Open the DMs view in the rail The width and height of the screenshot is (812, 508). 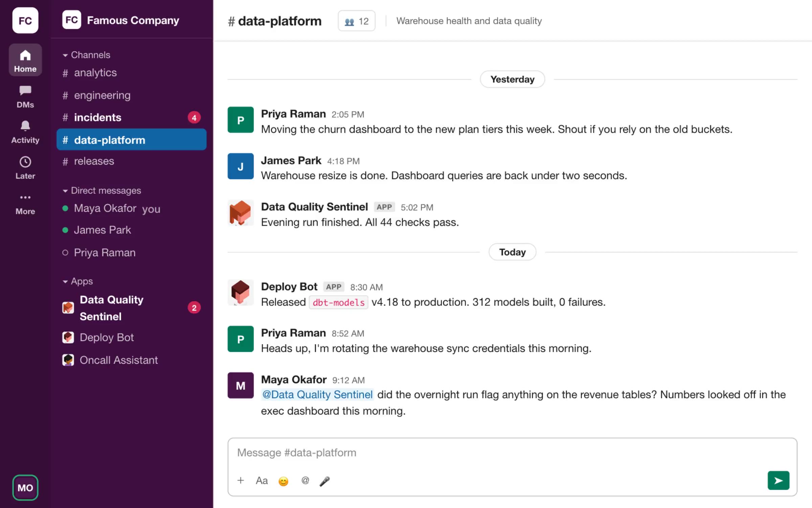click(25, 97)
